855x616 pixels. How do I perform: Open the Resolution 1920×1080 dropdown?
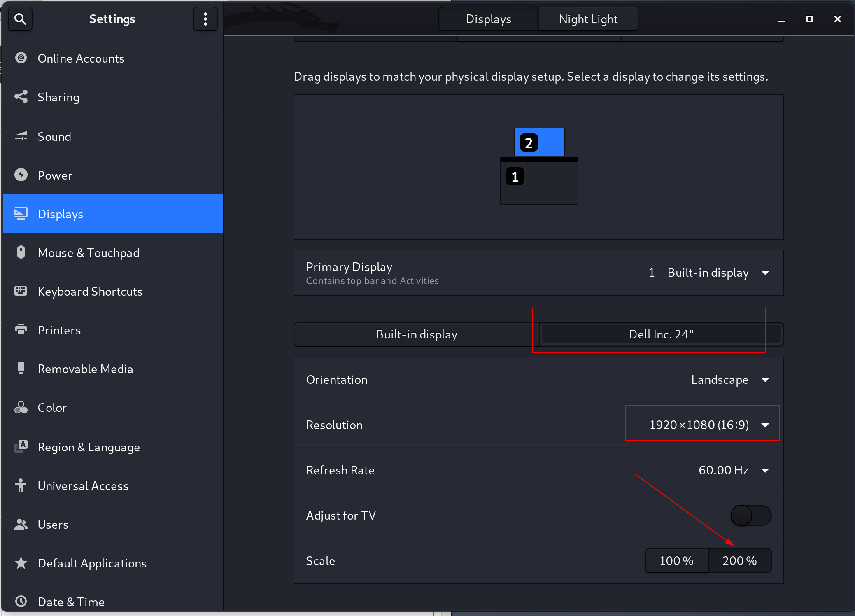708,425
